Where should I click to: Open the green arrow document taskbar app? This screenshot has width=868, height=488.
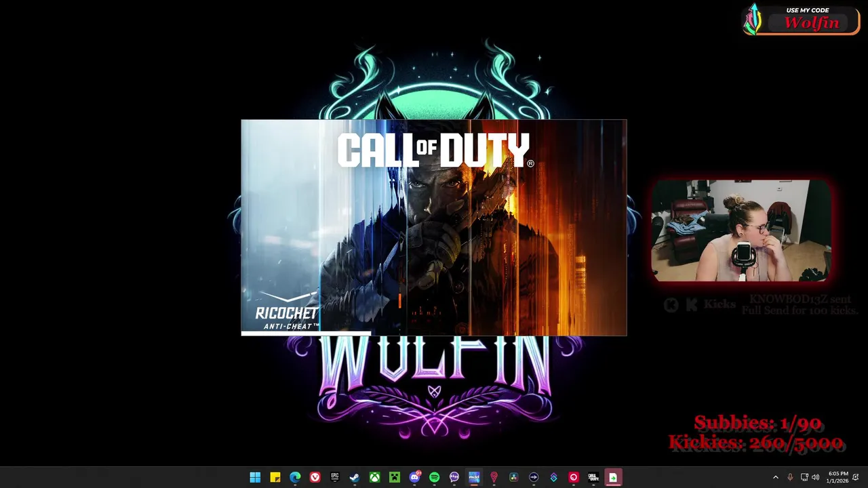613,477
